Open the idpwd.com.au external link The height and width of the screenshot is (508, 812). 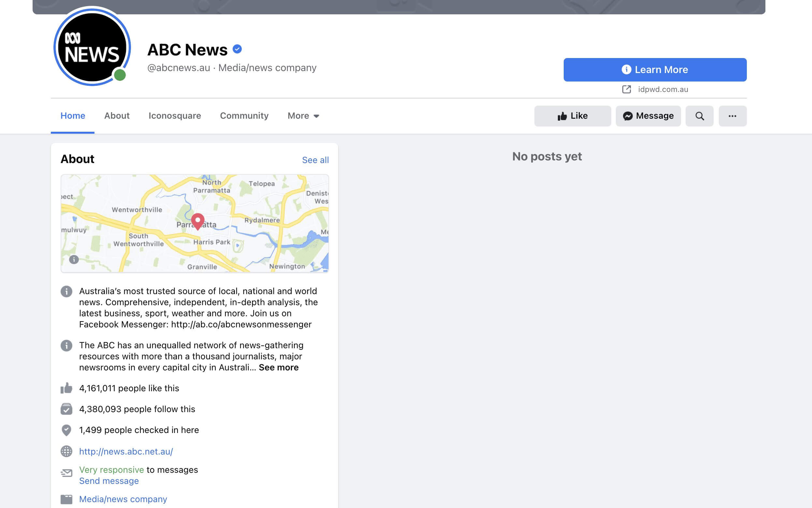663,89
